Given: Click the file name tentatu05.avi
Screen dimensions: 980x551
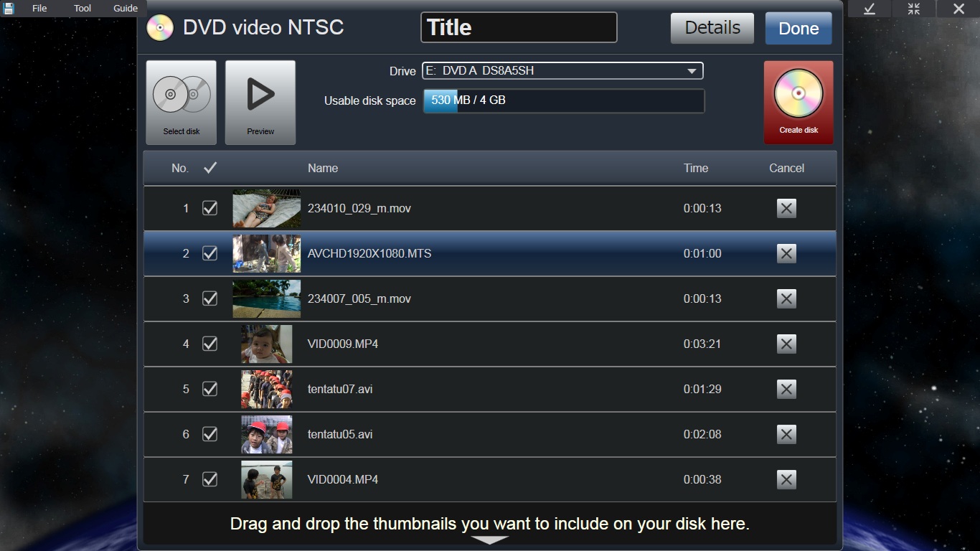Looking at the screenshot, I should 340,434.
